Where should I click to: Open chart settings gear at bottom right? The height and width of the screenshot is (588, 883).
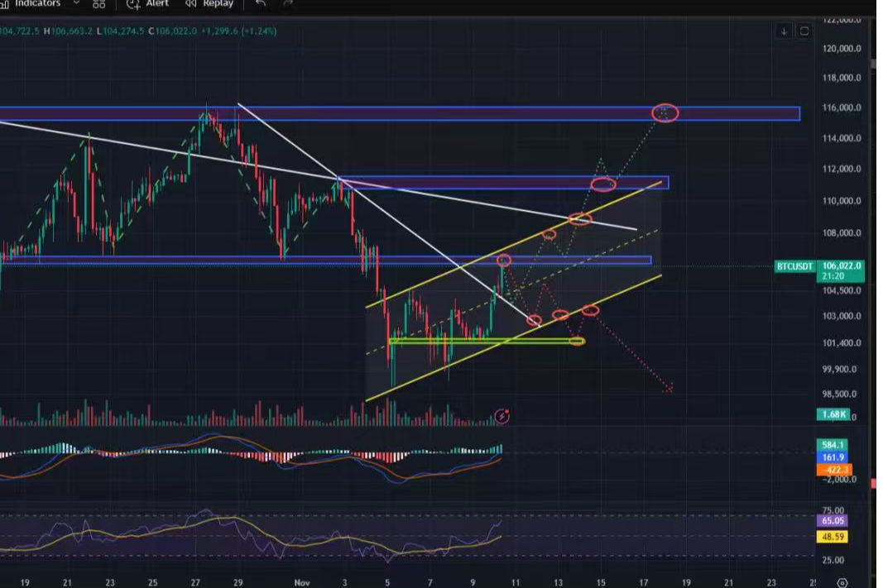coord(842,582)
